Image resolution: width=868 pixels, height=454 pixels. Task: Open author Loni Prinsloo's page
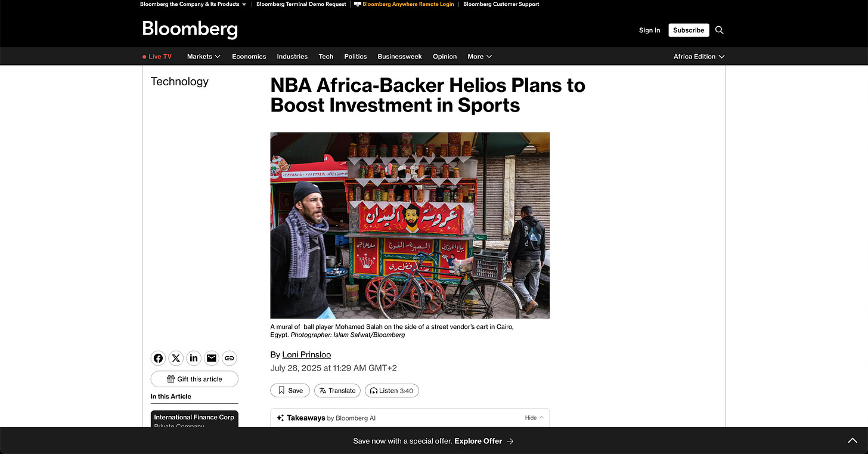pyautogui.click(x=306, y=354)
